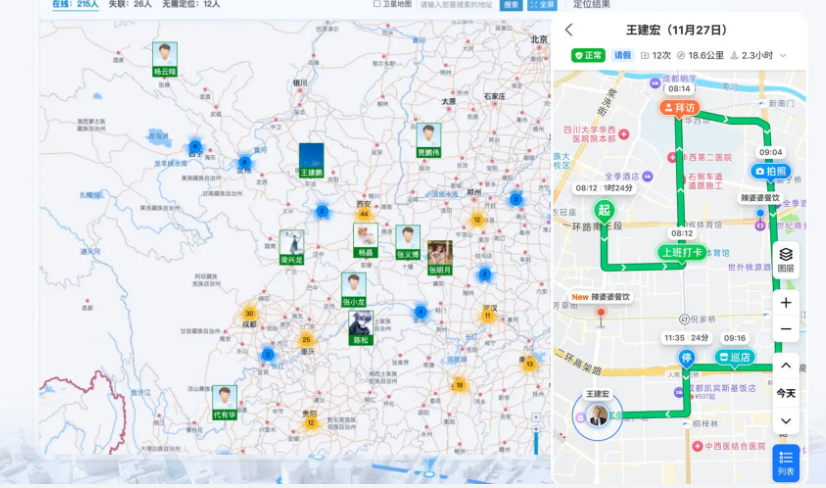
Task: Click 王建宏's avatar on main map
Action: 311,160
